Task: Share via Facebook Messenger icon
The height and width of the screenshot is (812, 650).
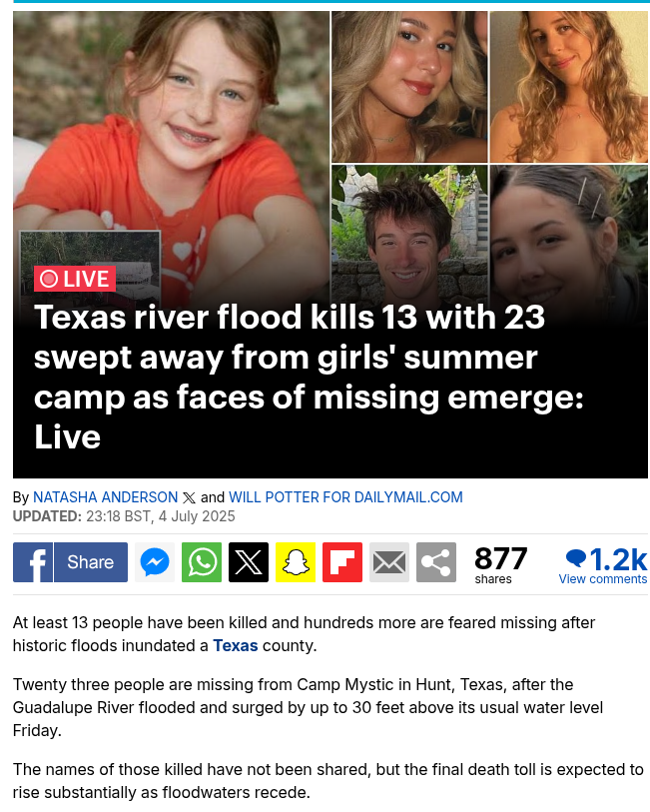Action: pos(155,562)
